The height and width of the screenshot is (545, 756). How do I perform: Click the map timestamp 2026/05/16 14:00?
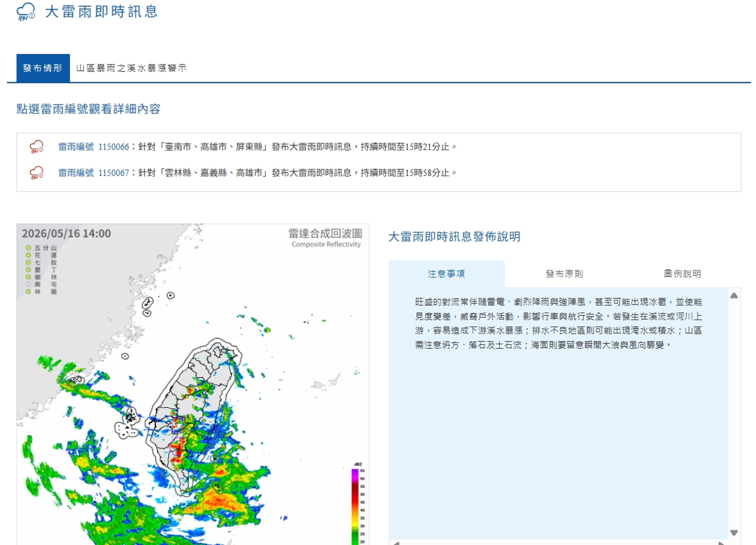66,234
